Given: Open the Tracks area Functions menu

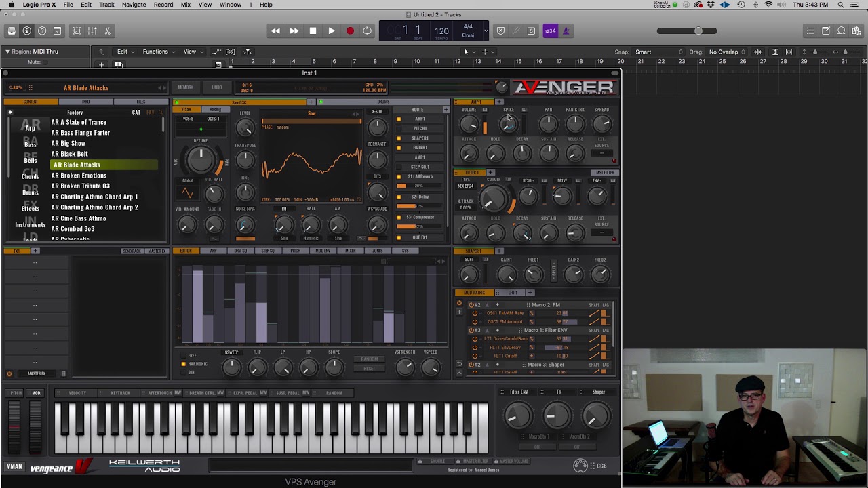Looking at the screenshot, I should point(158,52).
